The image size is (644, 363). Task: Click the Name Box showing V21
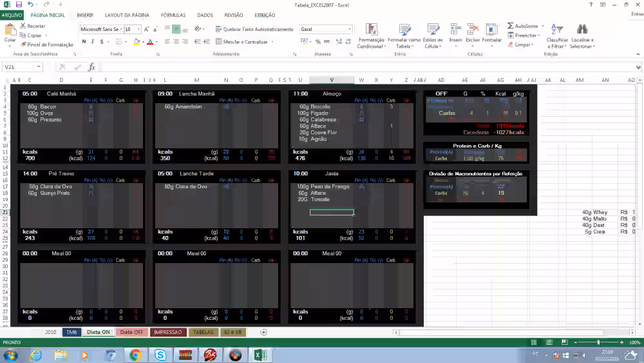23,66
